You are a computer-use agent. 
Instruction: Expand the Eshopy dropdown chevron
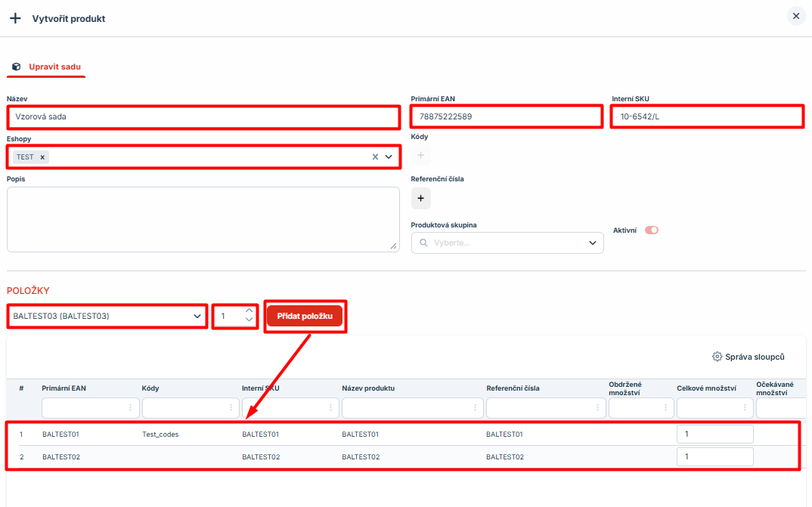pos(389,157)
